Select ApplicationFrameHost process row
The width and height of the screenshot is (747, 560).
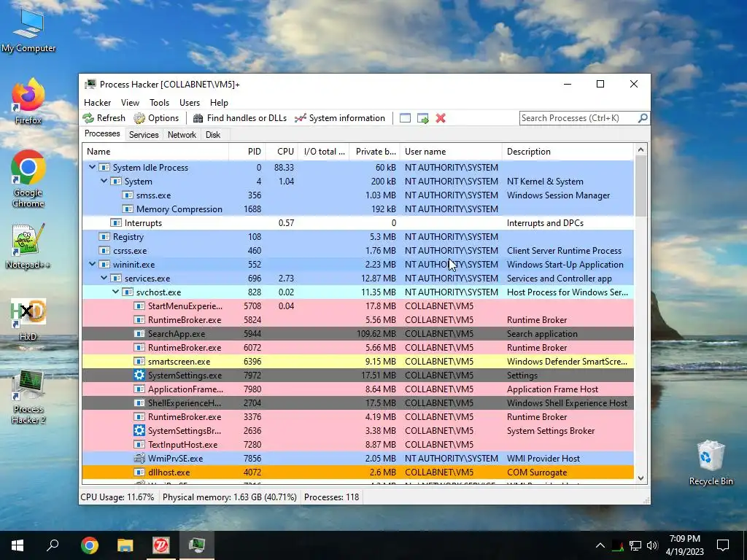pos(357,389)
